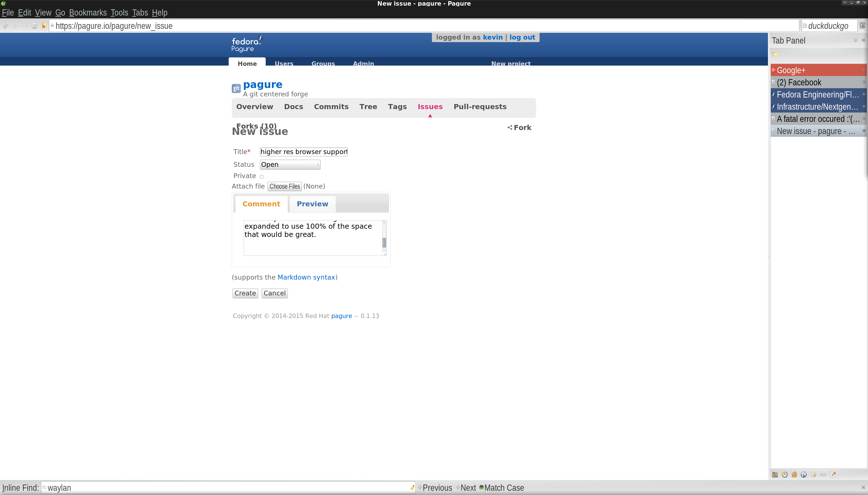
Task: Open the Tags project tab
Action: coord(397,107)
